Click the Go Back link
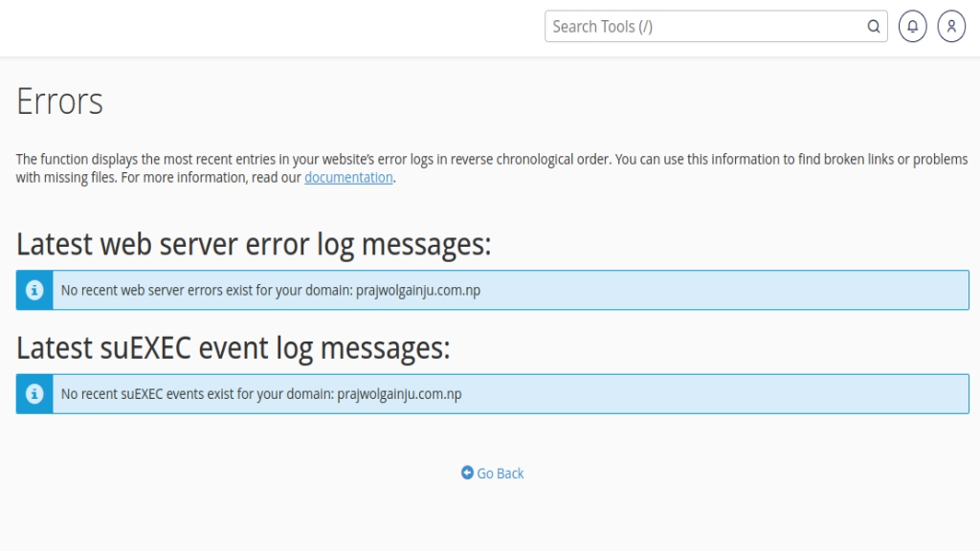This screenshot has width=980, height=551. pyautogui.click(x=499, y=473)
